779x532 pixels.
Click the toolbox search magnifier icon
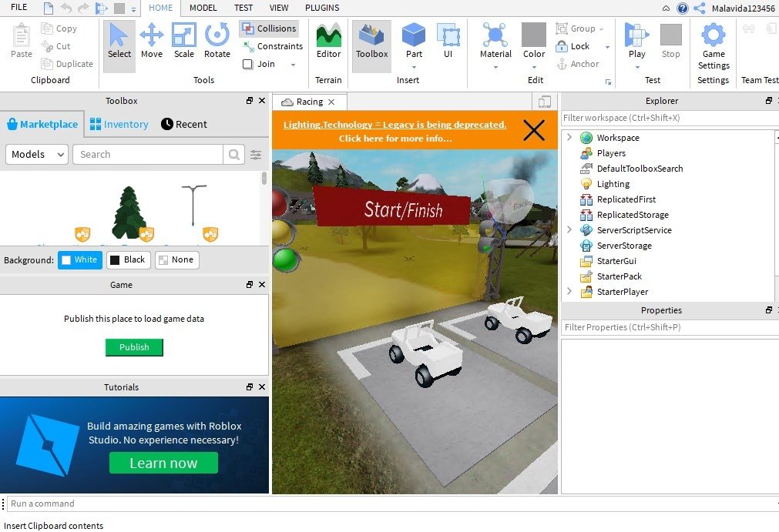point(234,154)
